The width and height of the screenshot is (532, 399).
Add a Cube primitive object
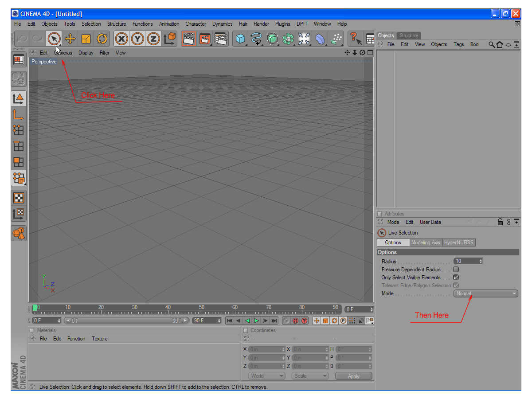tap(240, 39)
